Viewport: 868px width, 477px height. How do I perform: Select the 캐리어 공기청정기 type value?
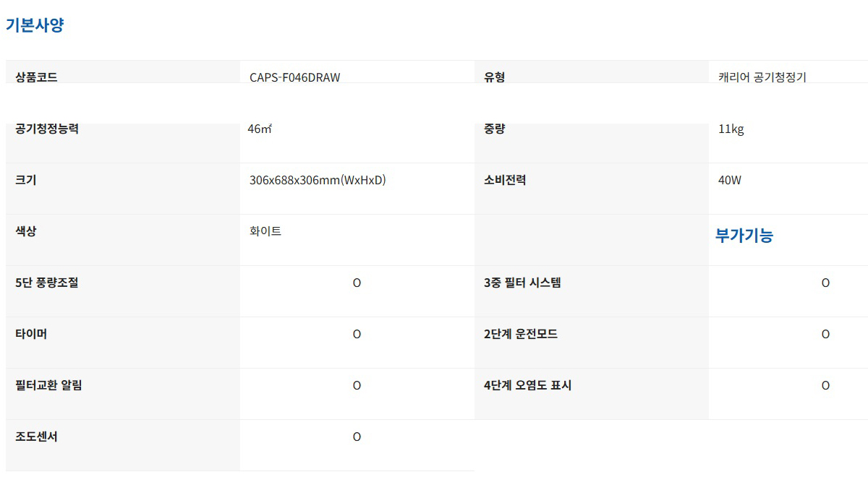[762, 77]
